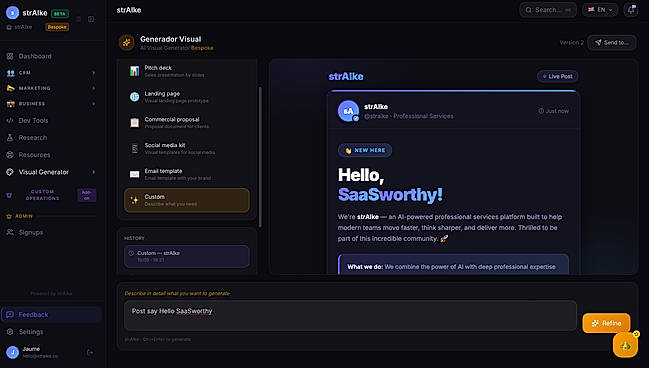Open Custom Operations add-on section
This screenshot has width=649, height=368.
[42, 195]
